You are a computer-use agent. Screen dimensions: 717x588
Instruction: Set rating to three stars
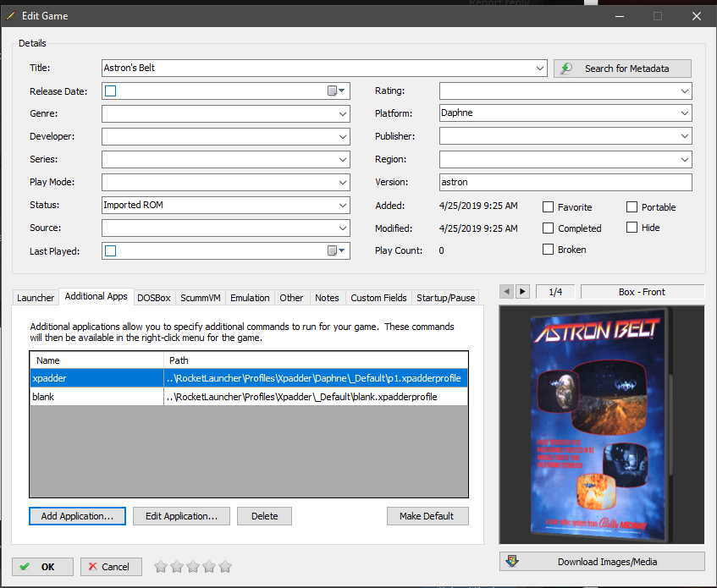pyautogui.click(x=193, y=567)
